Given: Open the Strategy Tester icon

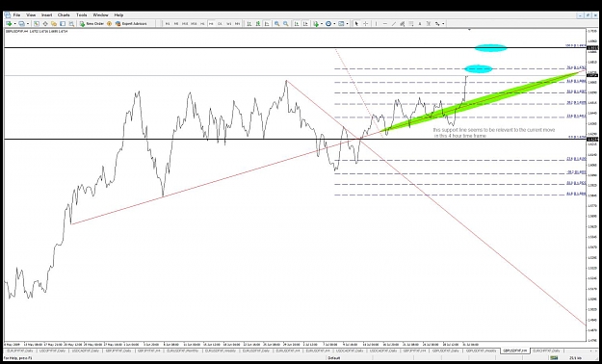Looking at the screenshot, I should click(x=71, y=24).
